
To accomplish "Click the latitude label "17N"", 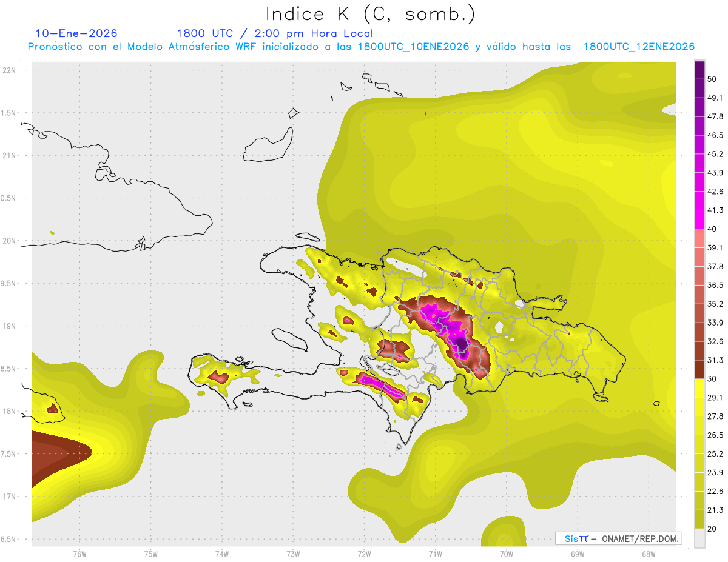I will pos(10,497).
